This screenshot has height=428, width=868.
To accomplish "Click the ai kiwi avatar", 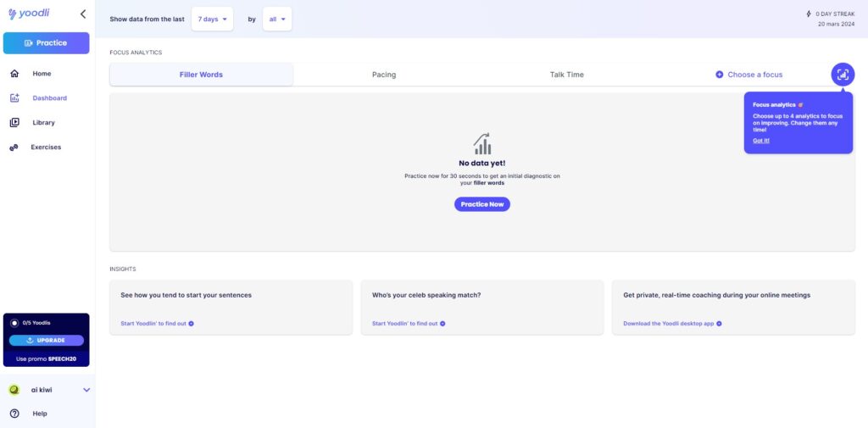I will click(x=14, y=390).
